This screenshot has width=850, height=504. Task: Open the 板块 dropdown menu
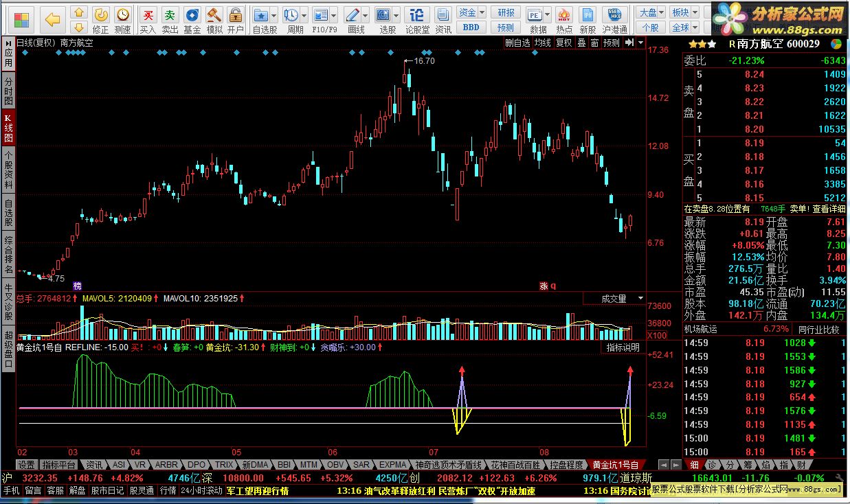[683, 12]
